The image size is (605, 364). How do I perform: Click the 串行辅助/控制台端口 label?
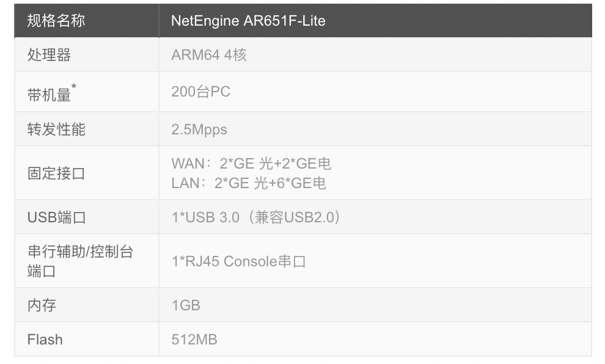pos(80,261)
